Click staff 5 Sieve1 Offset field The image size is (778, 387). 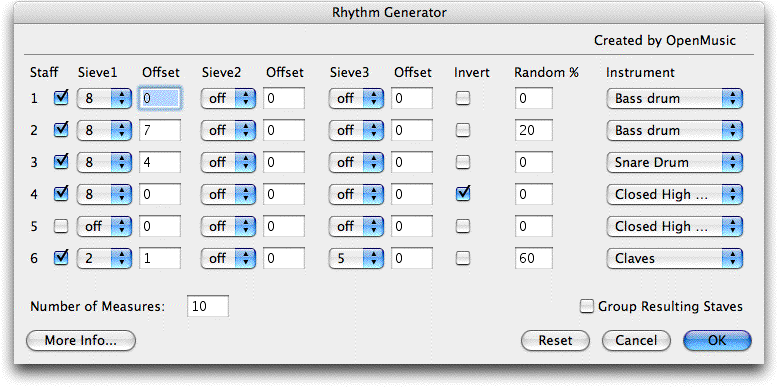click(x=160, y=226)
